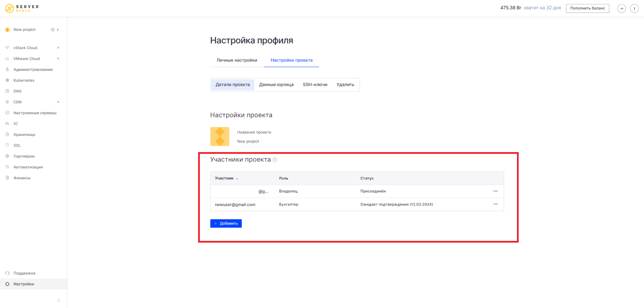Image resolution: width=644 pixels, height=308 pixels.
Task: Open the user account avatar icon
Action: point(634,9)
